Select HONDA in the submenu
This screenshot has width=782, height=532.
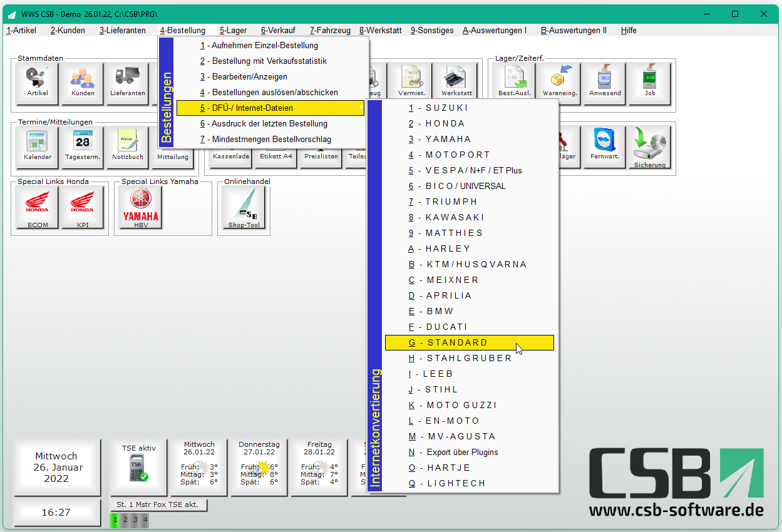pos(470,123)
